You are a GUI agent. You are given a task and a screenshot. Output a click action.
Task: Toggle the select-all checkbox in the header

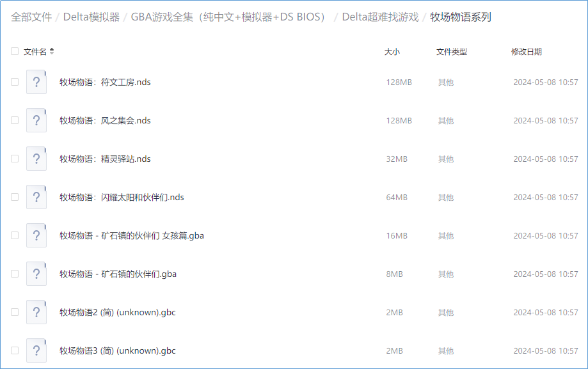14,51
